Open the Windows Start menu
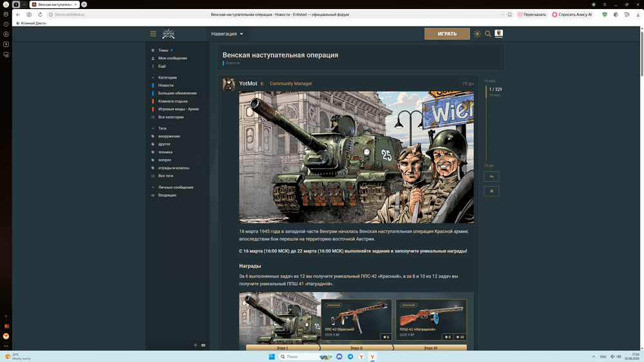 (272, 357)
